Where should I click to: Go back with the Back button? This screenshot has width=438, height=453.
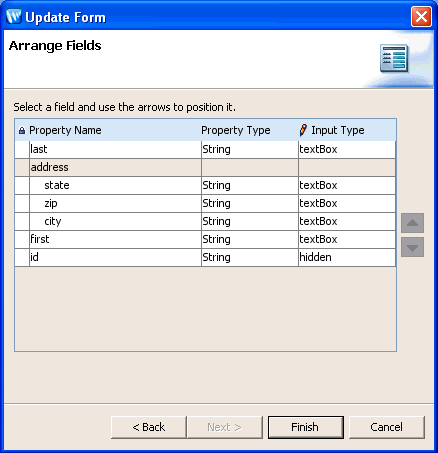coord(148,427)
